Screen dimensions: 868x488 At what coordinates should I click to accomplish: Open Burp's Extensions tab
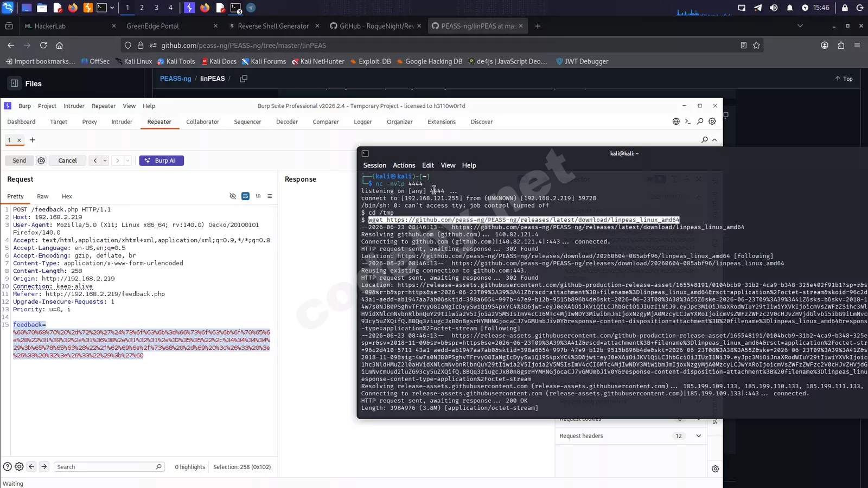click(x=442, y=122)
